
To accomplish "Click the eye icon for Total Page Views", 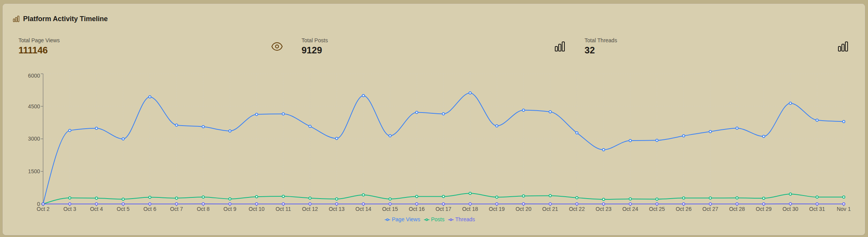I will 277,46.
